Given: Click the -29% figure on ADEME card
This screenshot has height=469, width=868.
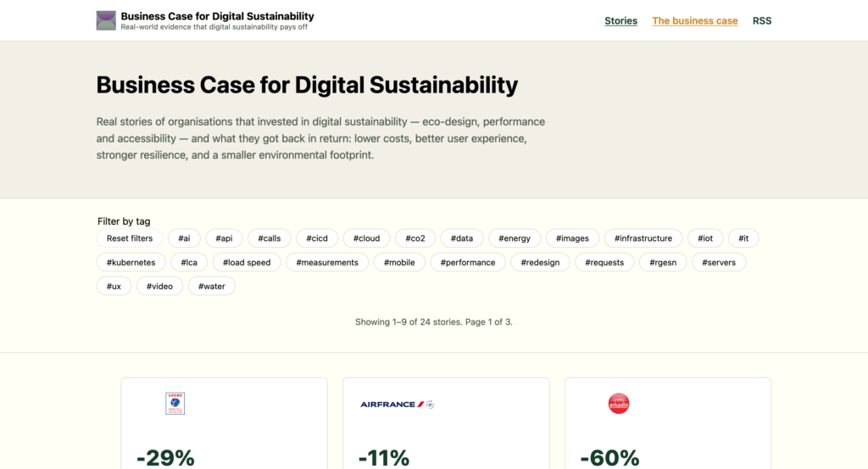Looking at the screenshot, I should coord(165,458).
